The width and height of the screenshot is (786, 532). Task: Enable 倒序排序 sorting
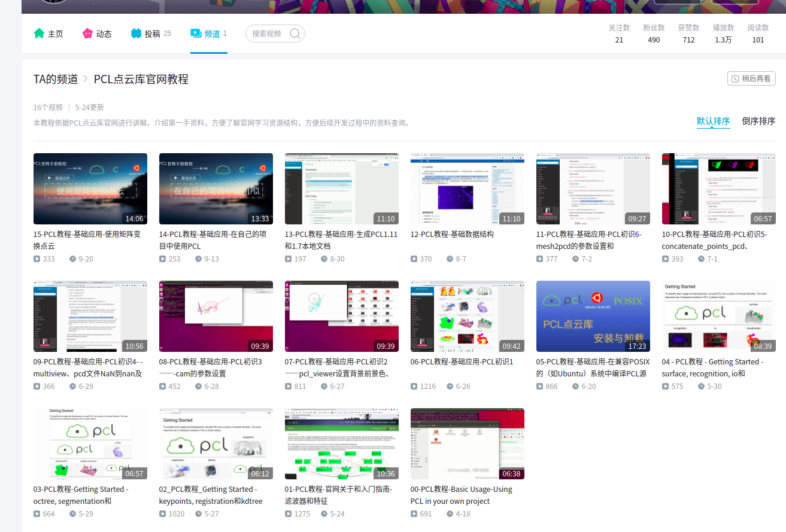point(758,120)
